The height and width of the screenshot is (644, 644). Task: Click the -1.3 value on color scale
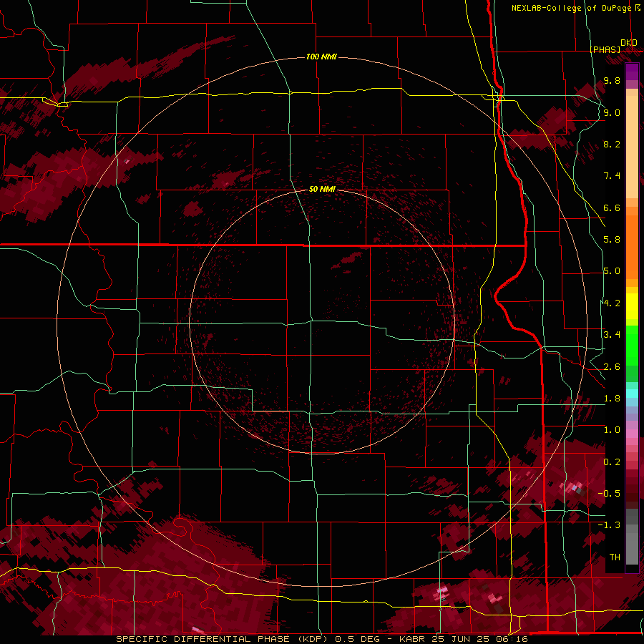point(609,525)
